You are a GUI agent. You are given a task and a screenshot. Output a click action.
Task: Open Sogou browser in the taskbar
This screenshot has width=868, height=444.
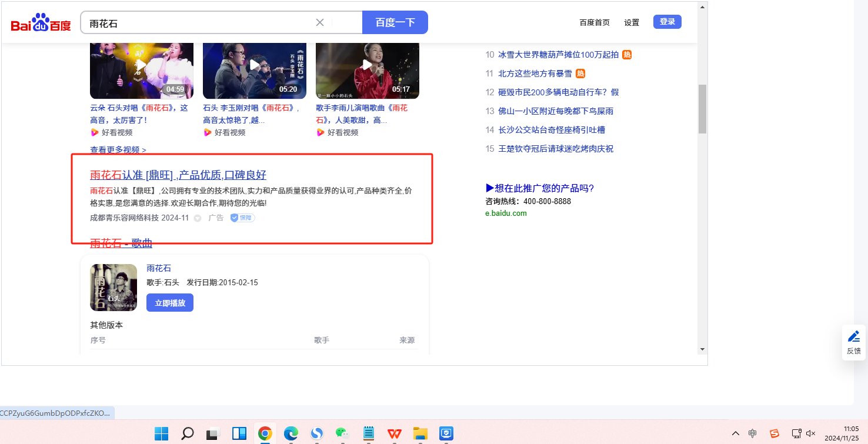[317, 433]
